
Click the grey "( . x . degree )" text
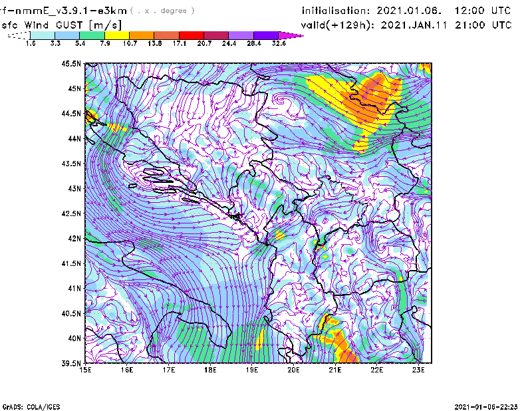162,11
